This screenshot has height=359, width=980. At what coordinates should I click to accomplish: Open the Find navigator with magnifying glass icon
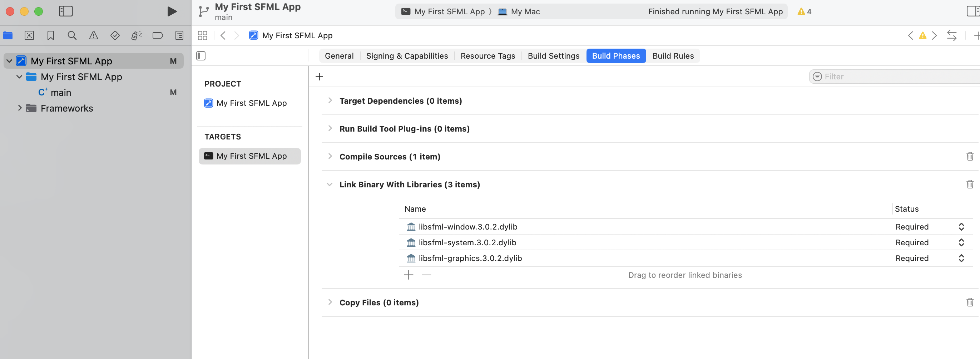(x=72, y=35)
